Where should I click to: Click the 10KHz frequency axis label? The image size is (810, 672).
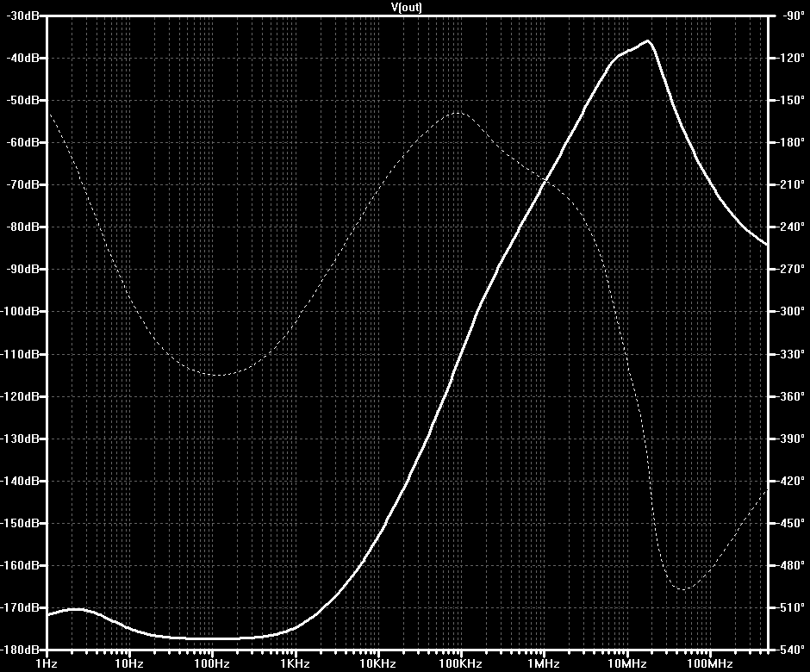(x=378, y=663)
